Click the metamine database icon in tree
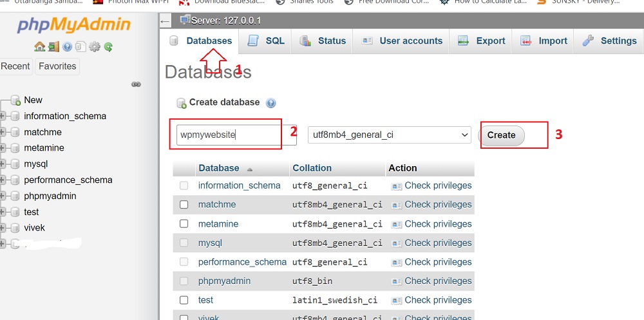 tap(15, 148)
